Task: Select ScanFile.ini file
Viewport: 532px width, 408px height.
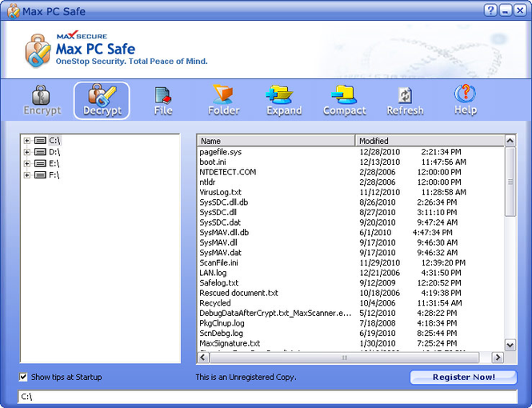Action: tap(218, 263)
